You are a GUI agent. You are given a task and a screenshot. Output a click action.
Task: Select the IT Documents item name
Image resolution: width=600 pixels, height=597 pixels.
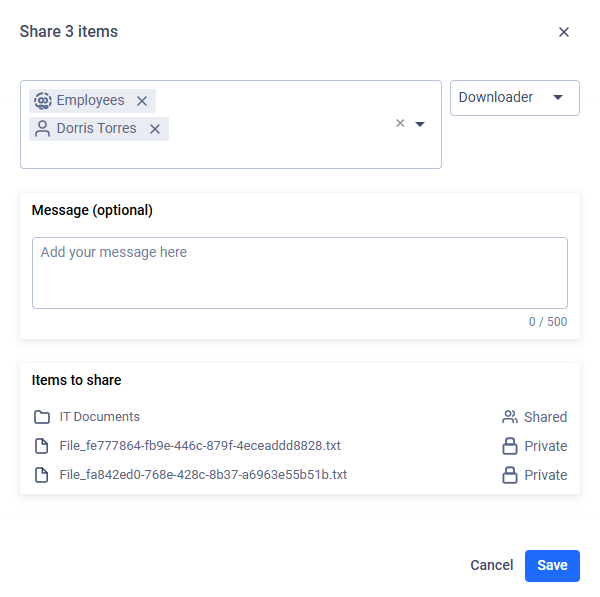(99, 417)
